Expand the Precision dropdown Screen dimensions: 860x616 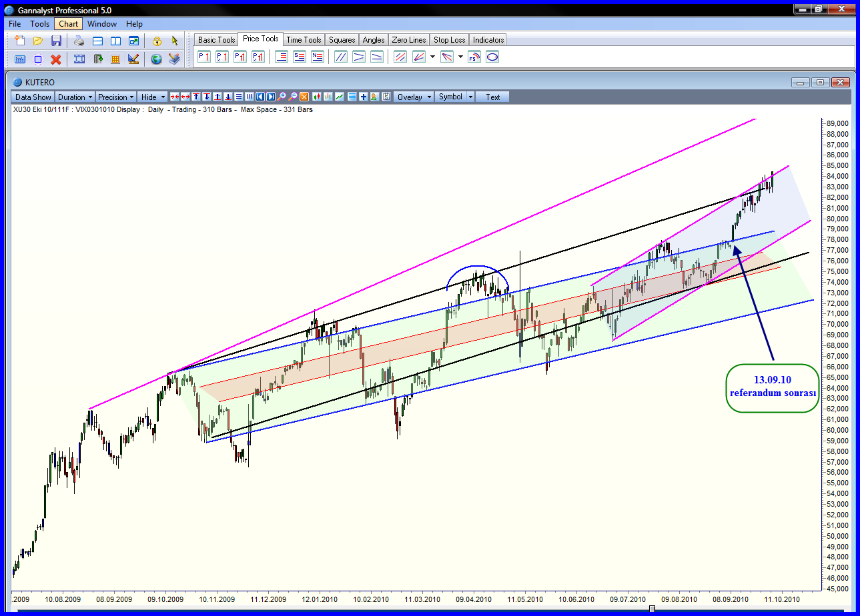tap(116, 97)
